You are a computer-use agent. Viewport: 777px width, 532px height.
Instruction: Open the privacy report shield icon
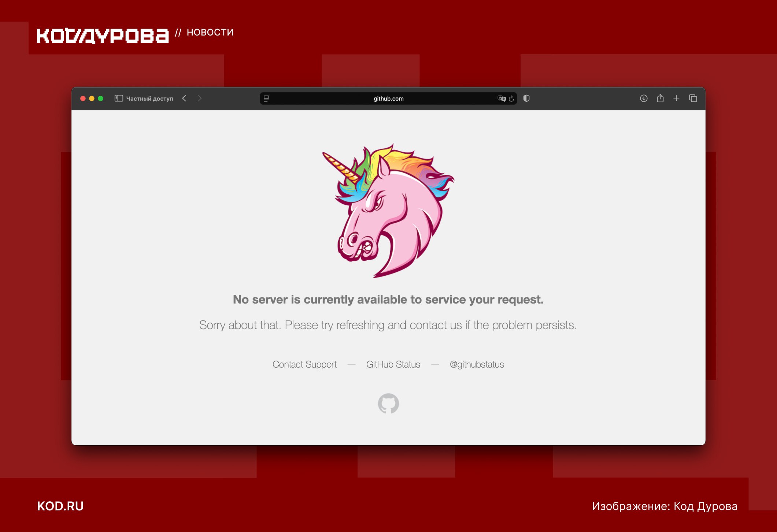(526, 98)
